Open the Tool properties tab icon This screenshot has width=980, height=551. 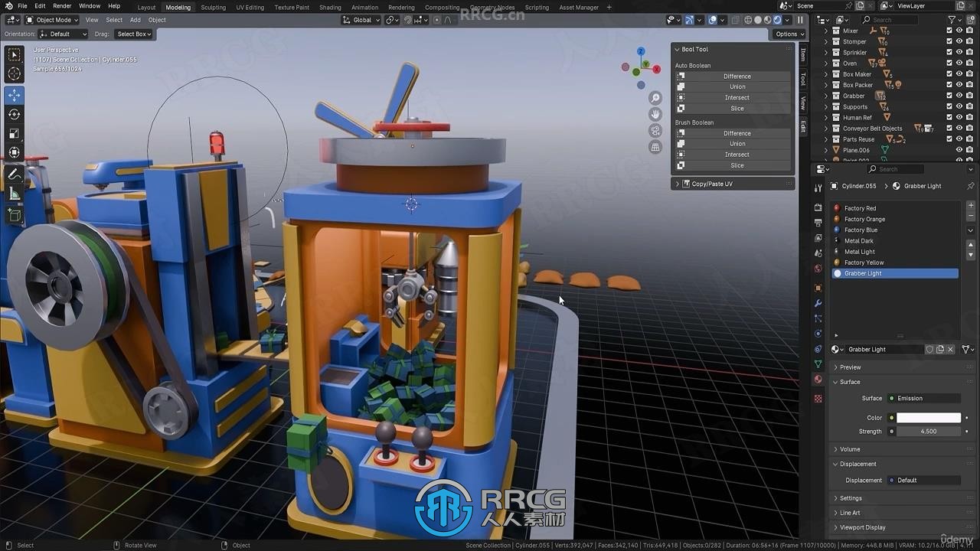point(818,187)
